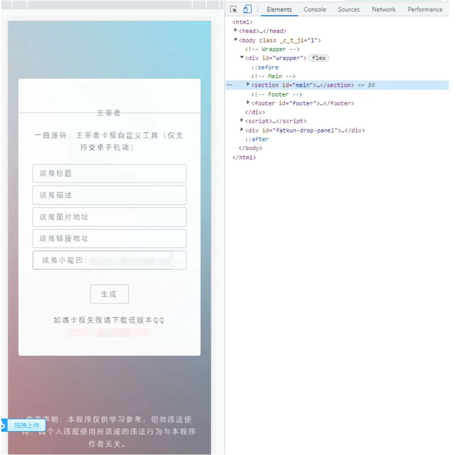Screen dimensions: 476x455
Task: Open the Network tab
Action: click(384, 9)
